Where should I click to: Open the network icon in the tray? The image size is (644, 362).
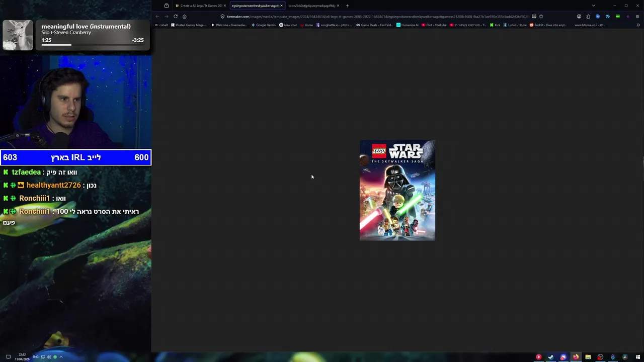[x=43, y=357]
